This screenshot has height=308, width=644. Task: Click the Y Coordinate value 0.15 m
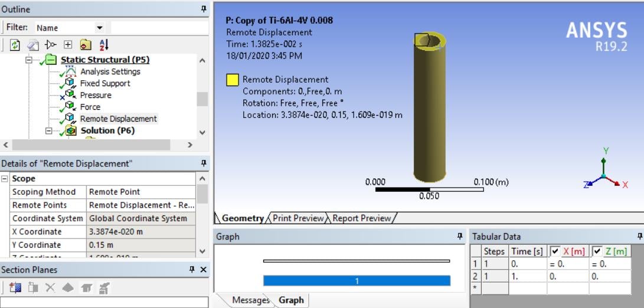(x=141, y=245)
